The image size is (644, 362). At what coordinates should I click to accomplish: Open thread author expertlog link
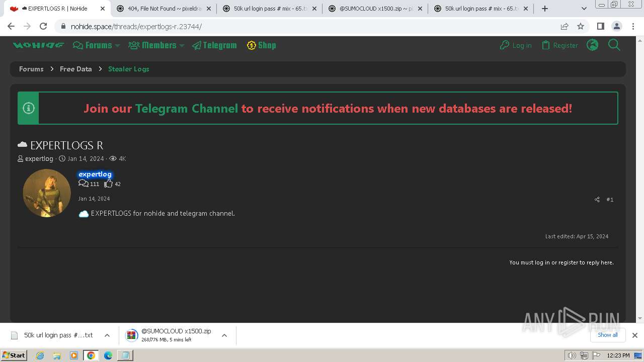tap(39, 158)
